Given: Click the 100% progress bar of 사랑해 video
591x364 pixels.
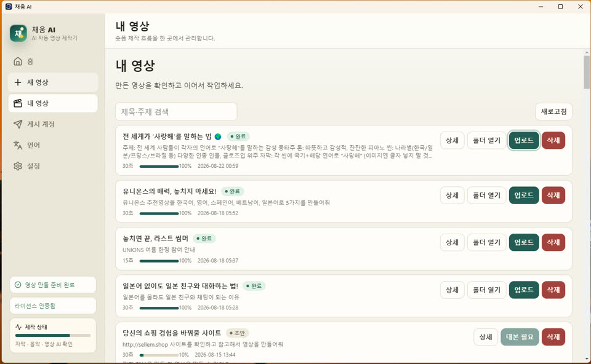Looking at the screenshot, I should 159,167.
